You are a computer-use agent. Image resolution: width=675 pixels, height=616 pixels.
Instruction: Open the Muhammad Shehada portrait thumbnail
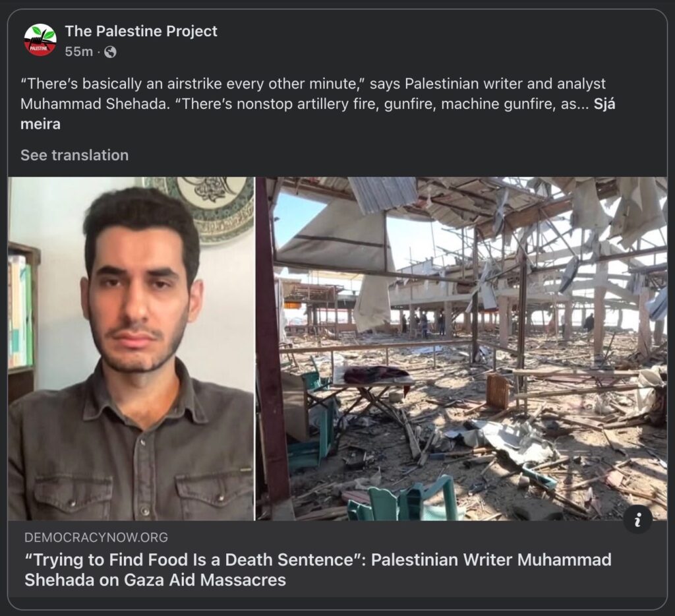coord(131,348)
